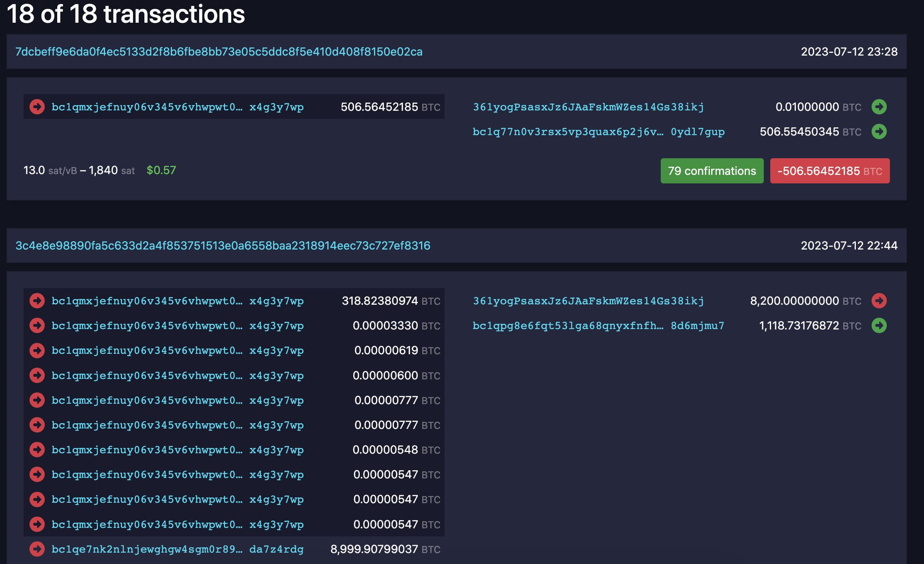The width and height of the screenshot is (924, 564).
Task: Open address 361yogPsasxJz6JAaFskmWZes14Gs38ikj
Action: point(588,107)
